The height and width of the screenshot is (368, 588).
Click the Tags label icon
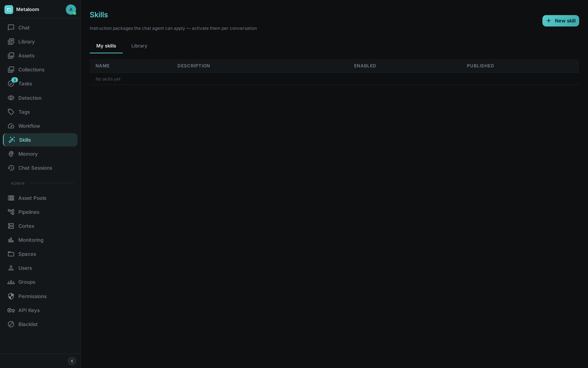(x=11, y=112)
